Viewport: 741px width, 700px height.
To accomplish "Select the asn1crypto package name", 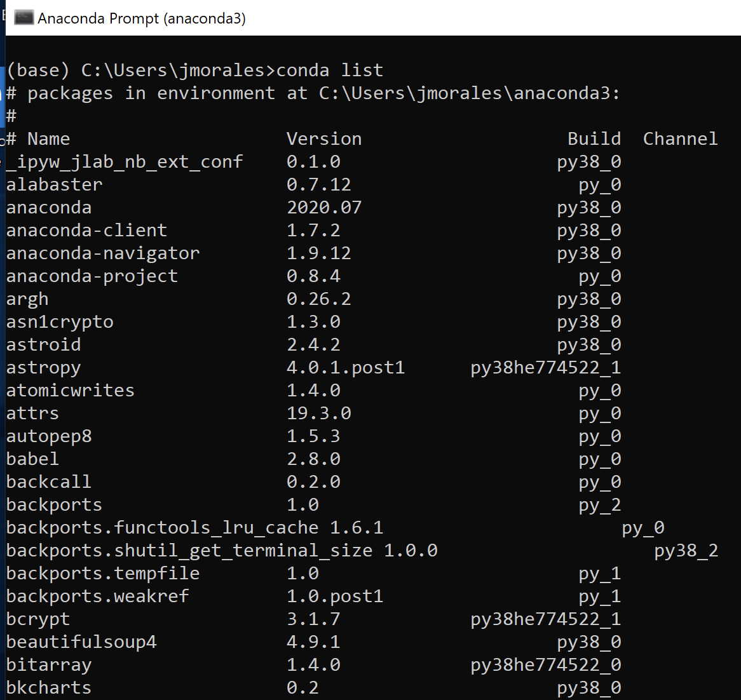I will click(x=60, y=321).
